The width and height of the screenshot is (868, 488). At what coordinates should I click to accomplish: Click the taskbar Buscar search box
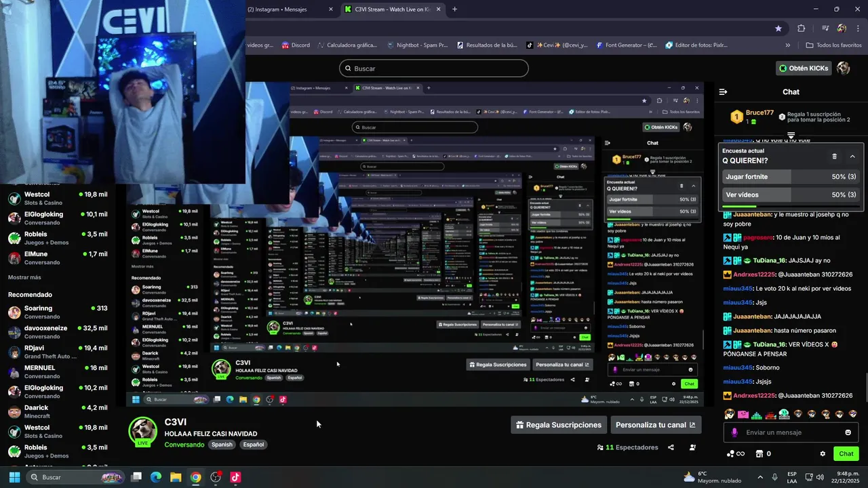(x=75, y=477)
